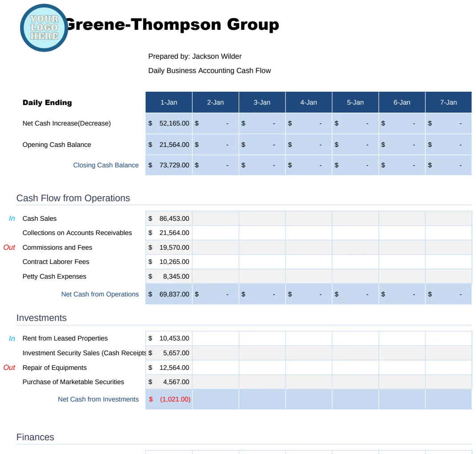
Task: Click the 69,837.00 operations total cell
Action: (x=169, y=294)
